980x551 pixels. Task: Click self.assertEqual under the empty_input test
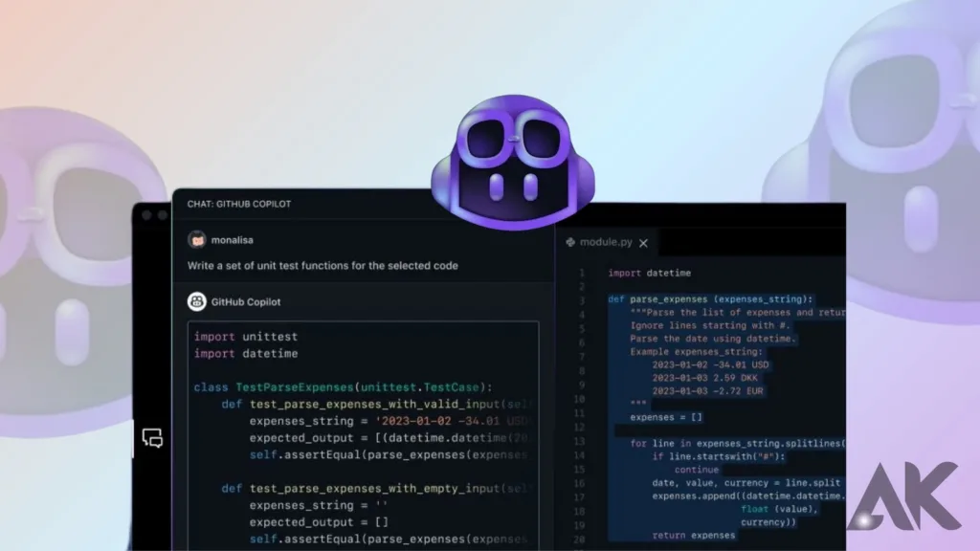pos(389,540)
